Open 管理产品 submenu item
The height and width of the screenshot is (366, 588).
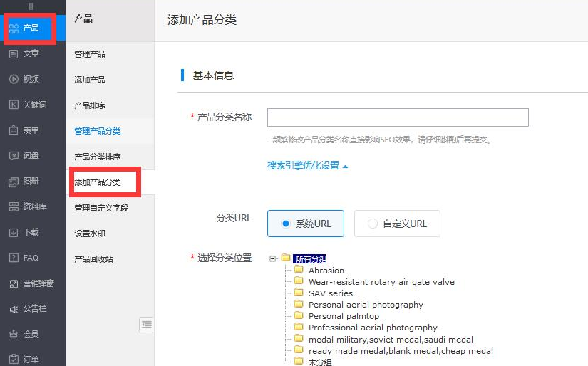coord(90,54)
